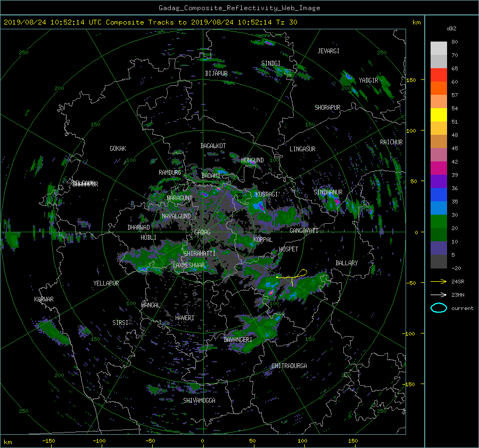Click the DHARWAD city label

(x=139, y=227)
